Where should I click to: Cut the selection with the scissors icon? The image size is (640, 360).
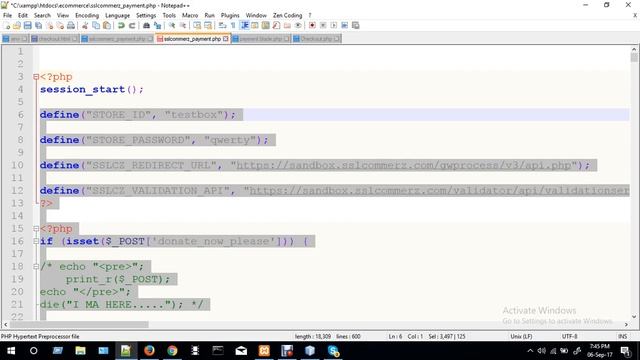pos(85,25)
